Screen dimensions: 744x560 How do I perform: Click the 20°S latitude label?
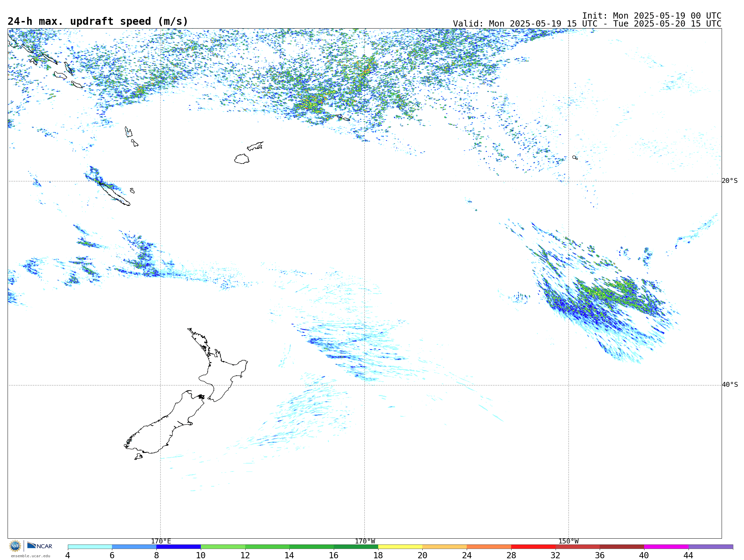coord(730,181)
